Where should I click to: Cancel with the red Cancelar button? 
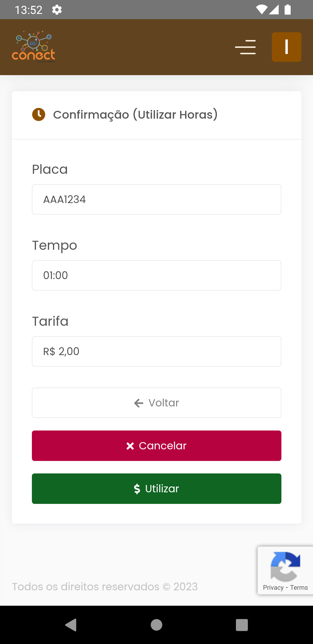point(156,446)
